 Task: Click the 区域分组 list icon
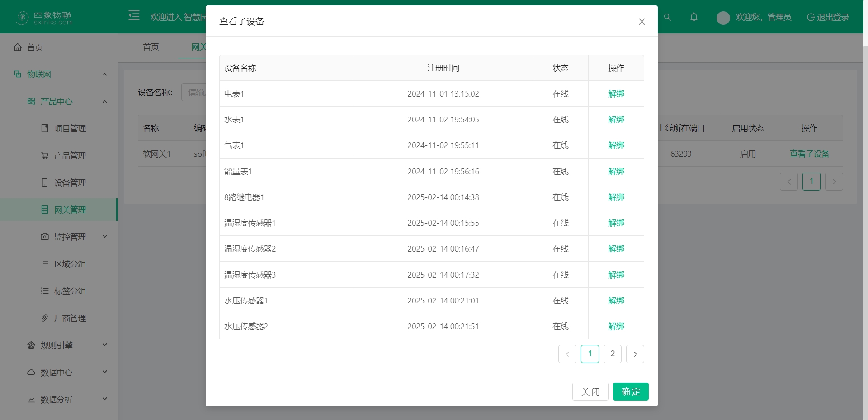click(x=44, y=264)
